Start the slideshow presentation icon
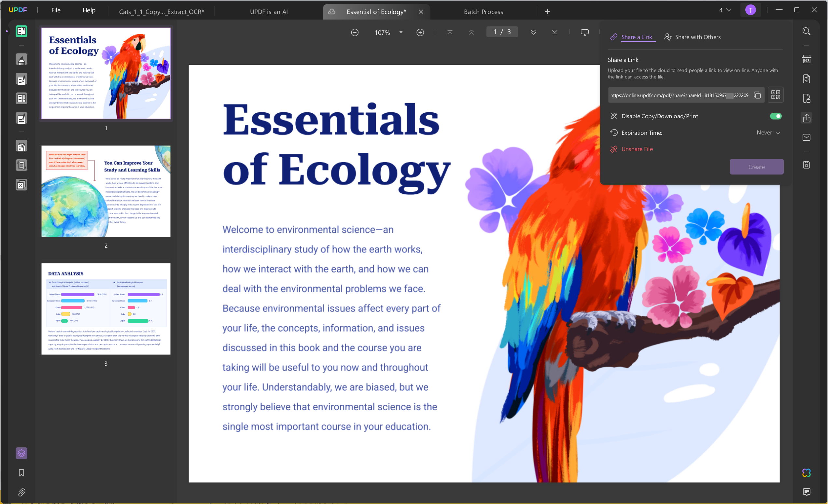The width and height of the screenshot is (828, 504). [x=585, y=33]
